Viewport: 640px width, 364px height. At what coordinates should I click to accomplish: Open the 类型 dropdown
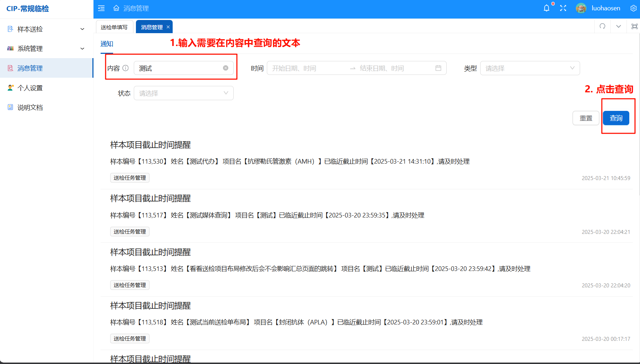tap(530, 68)
